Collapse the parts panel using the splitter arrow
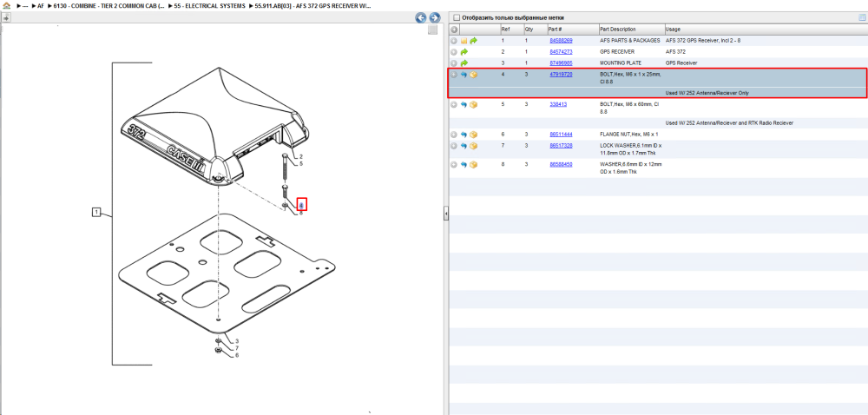Image resolution: width=868 pixels, height=415 pixels. tap(445, 213)
